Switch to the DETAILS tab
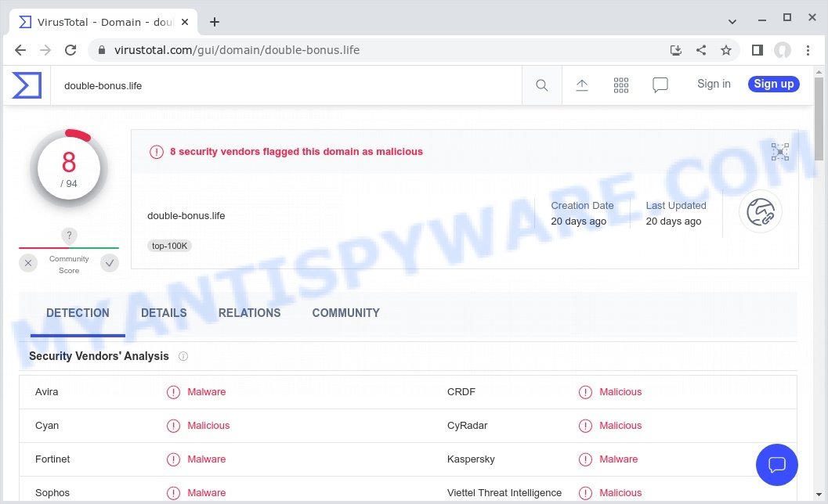Image resolution: width=828 pixels, height=504 pixels. coord(164,313)
